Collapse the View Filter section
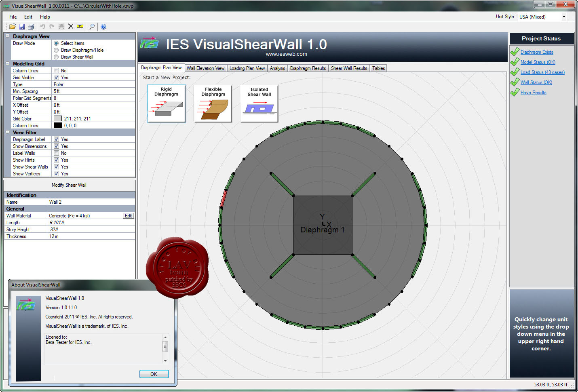 tap(8, 132)
